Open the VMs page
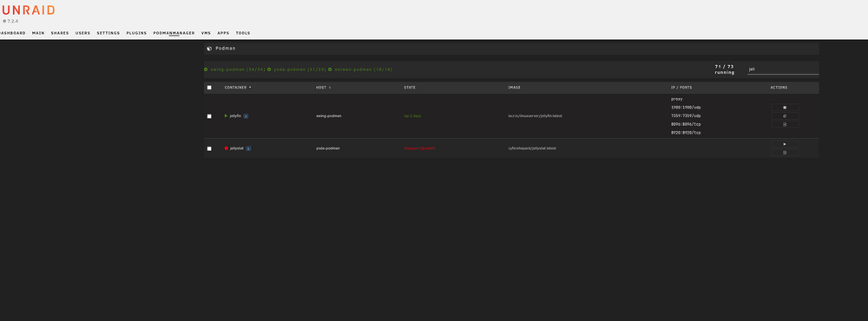This screenshot has width=868, height=321. pyautogui.click(x=206, y=33)
